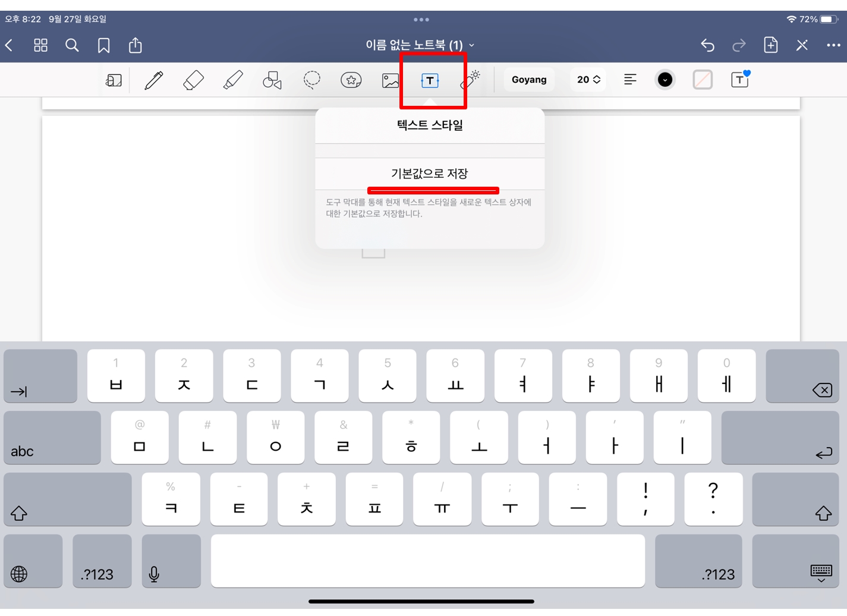
Task: Select the Laser pointer tool
Action: coord(470,80)
